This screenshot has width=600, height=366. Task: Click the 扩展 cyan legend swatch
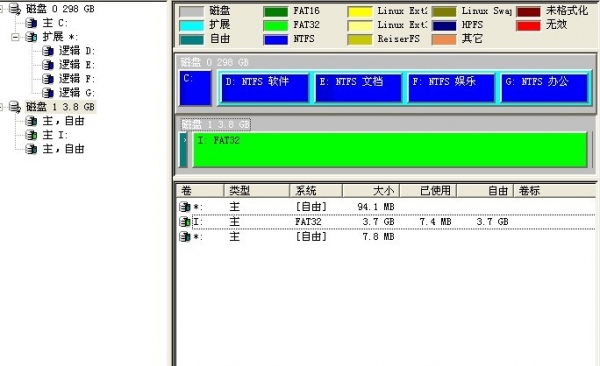(191, 26)
